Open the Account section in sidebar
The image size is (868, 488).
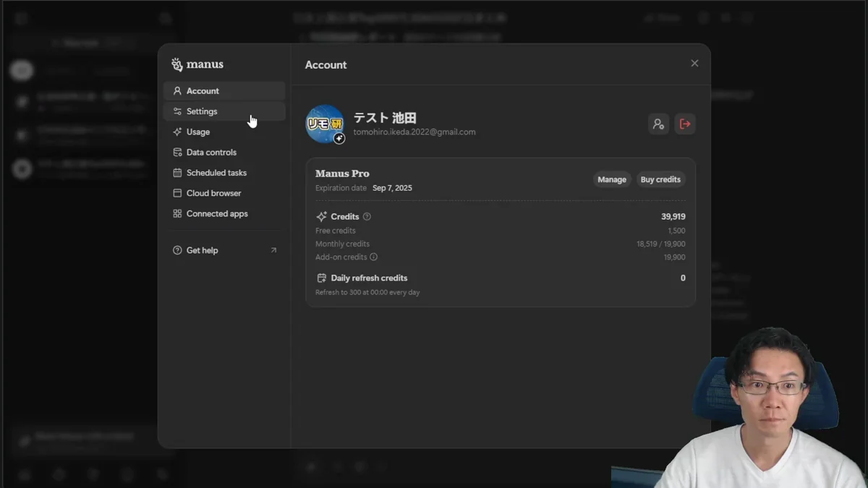tap(224, 91)
